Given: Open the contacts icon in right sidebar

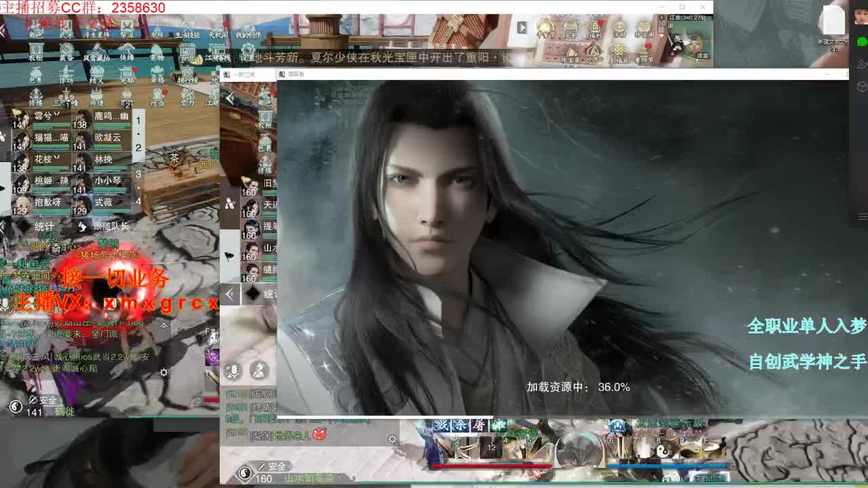Looking at the screenshot, I should [862, 64].
